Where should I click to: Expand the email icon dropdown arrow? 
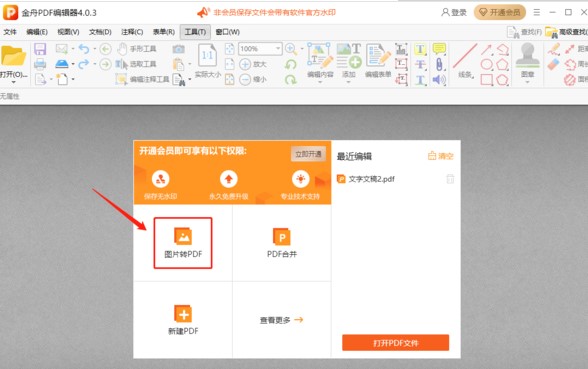click(73, 49)
